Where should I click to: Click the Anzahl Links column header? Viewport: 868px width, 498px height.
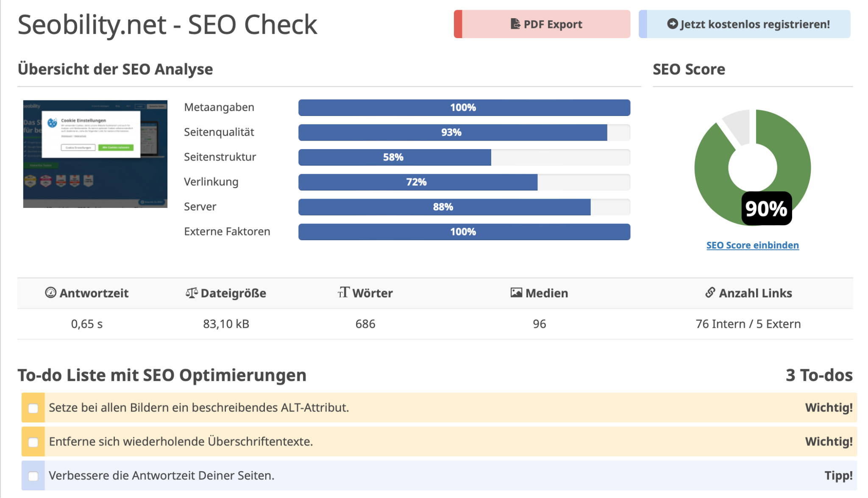tap(748, 293)
